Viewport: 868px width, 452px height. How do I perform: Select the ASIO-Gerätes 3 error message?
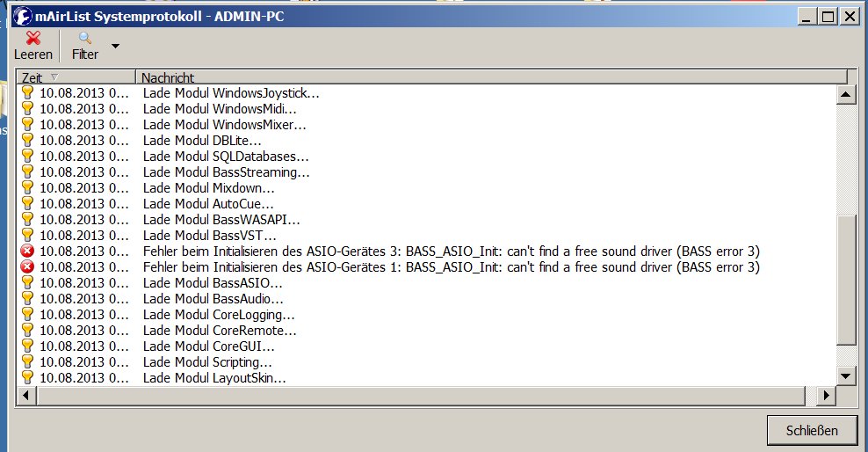click(x=452, y=252)
